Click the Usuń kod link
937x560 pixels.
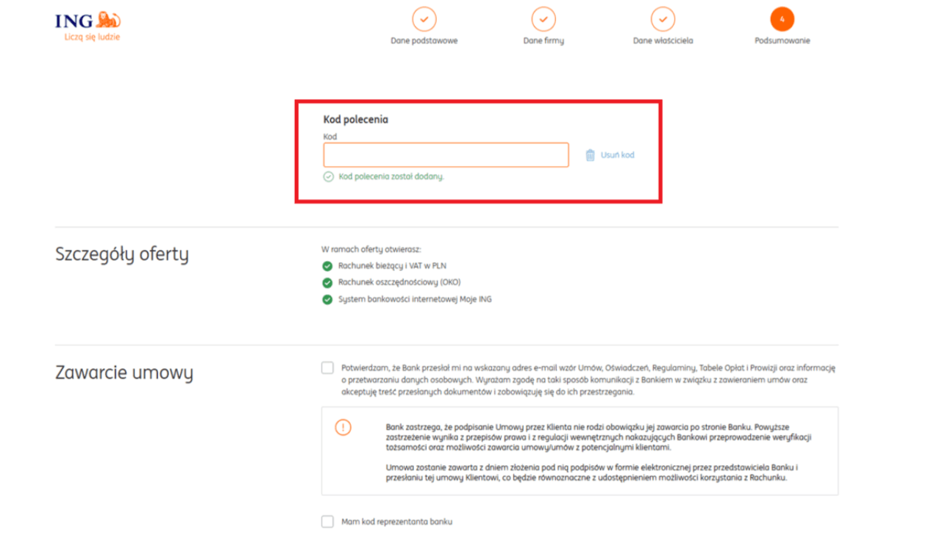pos(617,155)
